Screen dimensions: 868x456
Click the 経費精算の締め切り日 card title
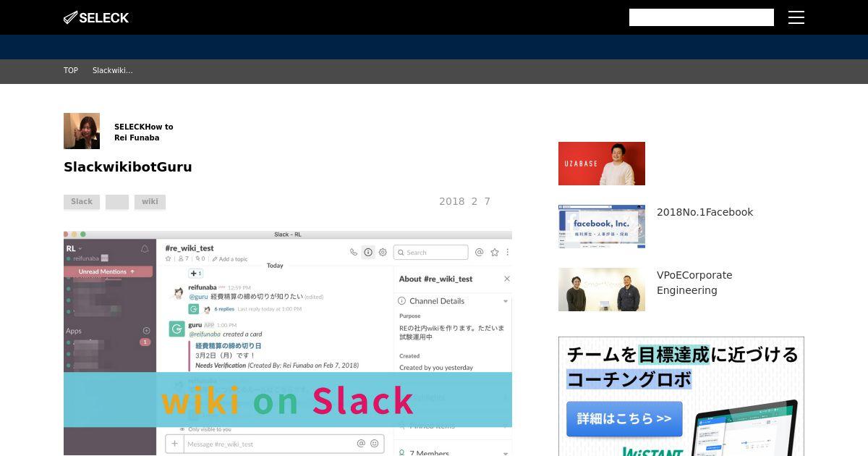point(228,346)
